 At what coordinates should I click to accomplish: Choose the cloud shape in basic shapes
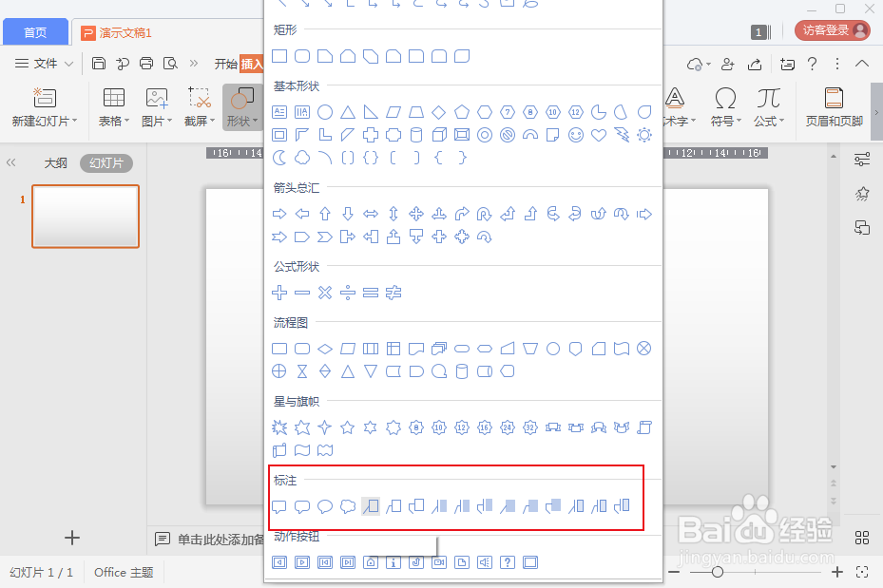(x=302, y=158)
